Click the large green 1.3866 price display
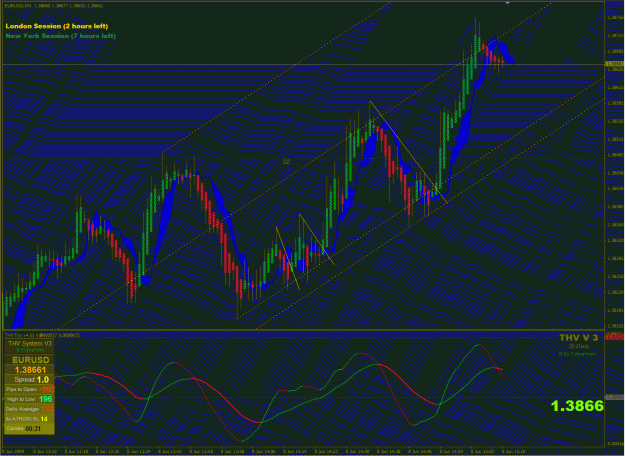The image size is (625, 456). coord(577,406)
